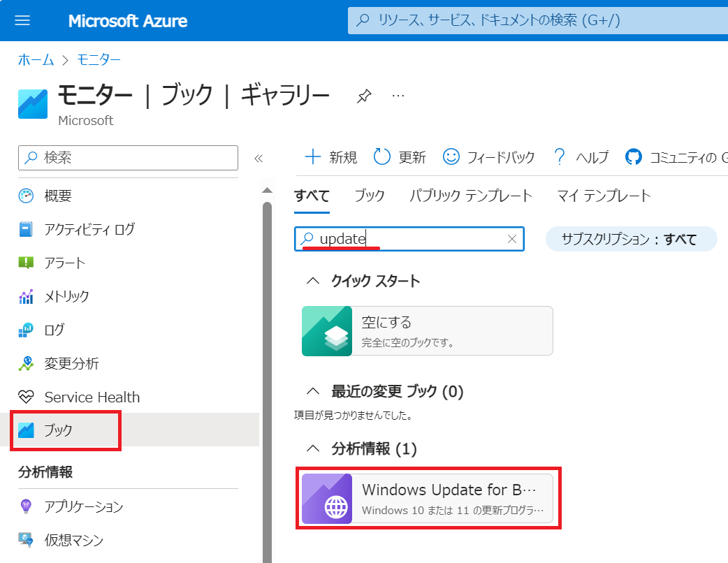
Task: Click the GitHub community icon
Action: click(x=633, y=157)
